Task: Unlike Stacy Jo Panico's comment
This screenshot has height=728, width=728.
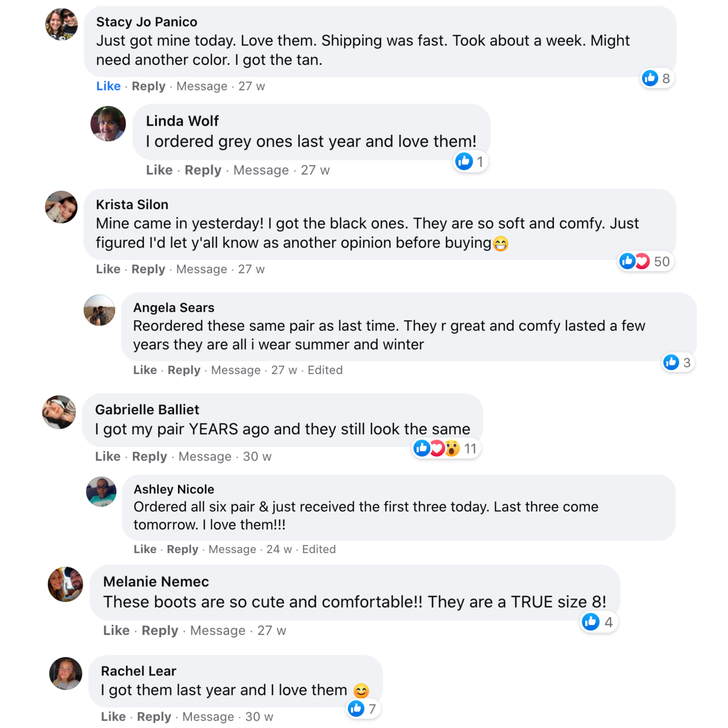Action: (x=108, y=86)
